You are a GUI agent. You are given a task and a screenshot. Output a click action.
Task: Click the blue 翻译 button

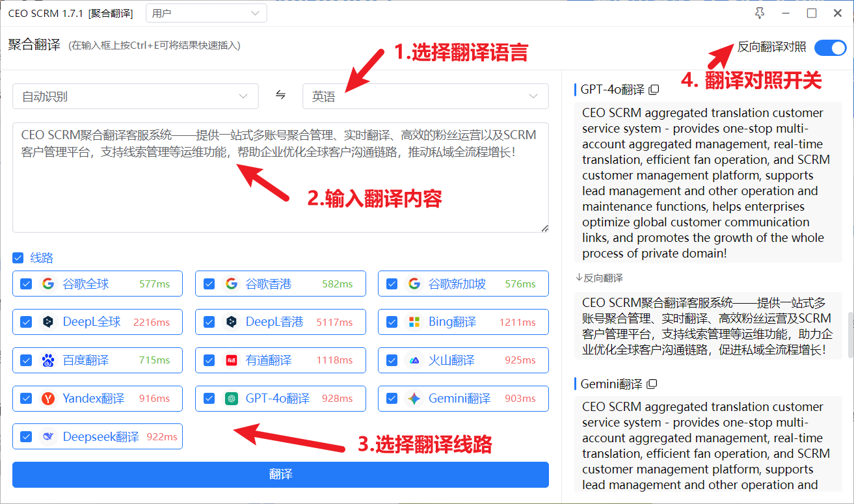(280, 474)
